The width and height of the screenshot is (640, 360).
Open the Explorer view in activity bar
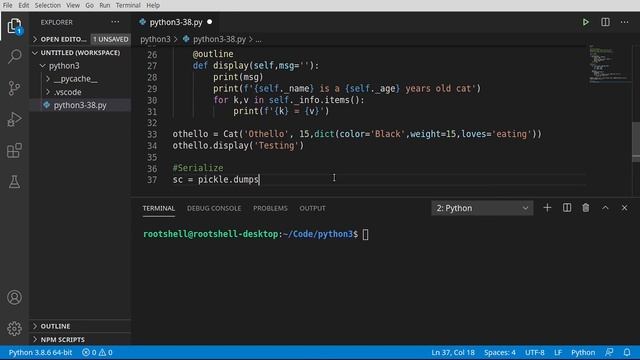point(14,26)
